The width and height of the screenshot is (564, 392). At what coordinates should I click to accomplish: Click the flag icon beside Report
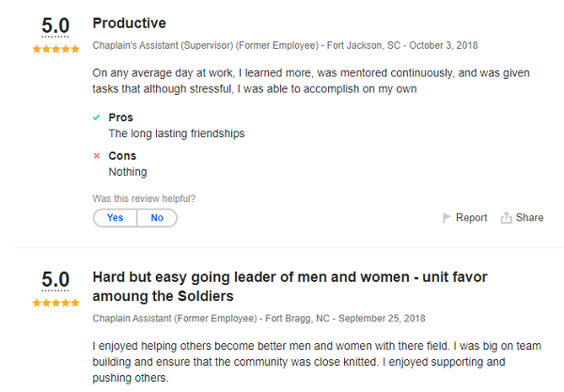(447, 218)
